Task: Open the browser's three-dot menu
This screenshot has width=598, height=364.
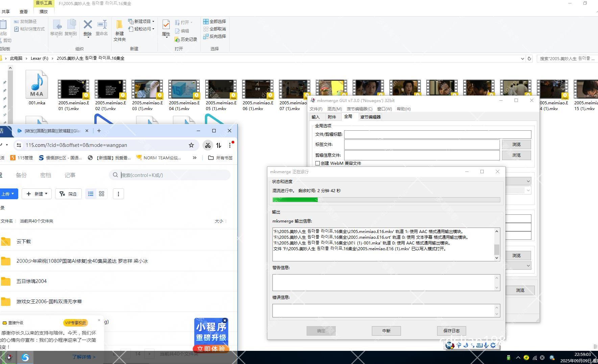Action: click(230, 145)
